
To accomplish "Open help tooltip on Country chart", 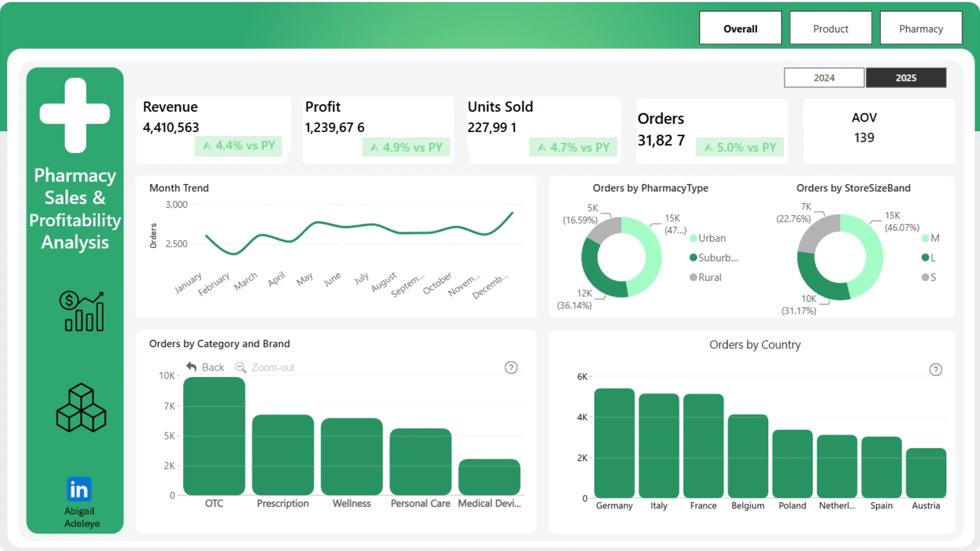I will pyautogui.click(x=936, y=369).
